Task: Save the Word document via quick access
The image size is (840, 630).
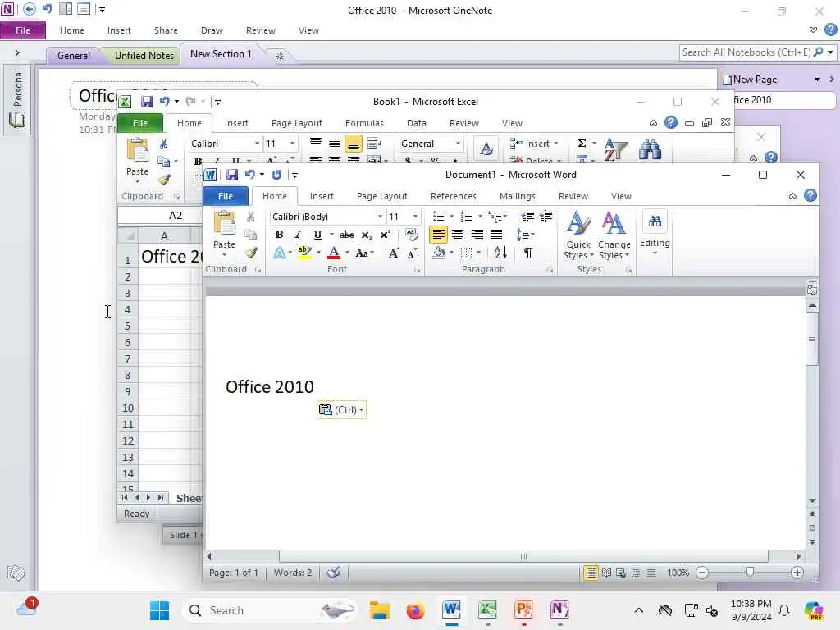Action: point(232,175)
